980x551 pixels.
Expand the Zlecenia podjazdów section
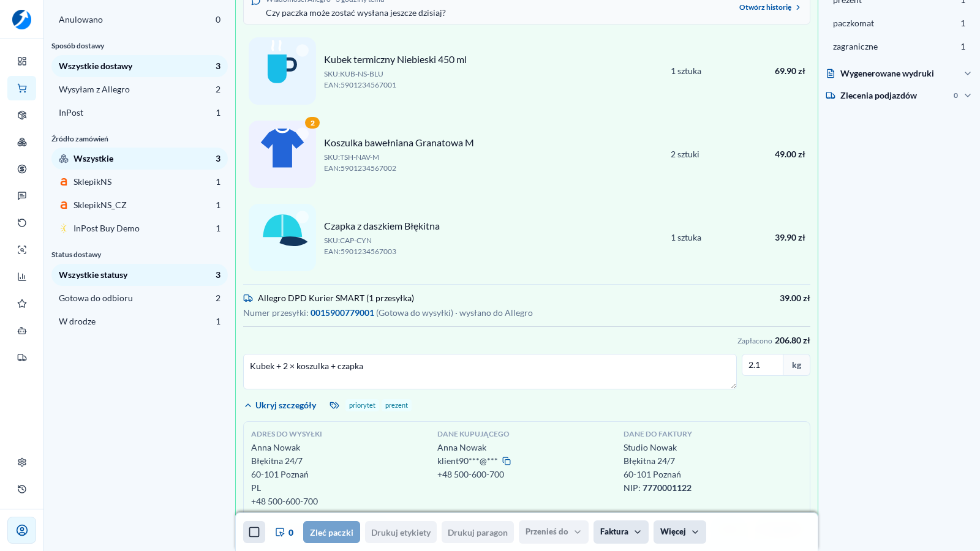pos(898,96)
